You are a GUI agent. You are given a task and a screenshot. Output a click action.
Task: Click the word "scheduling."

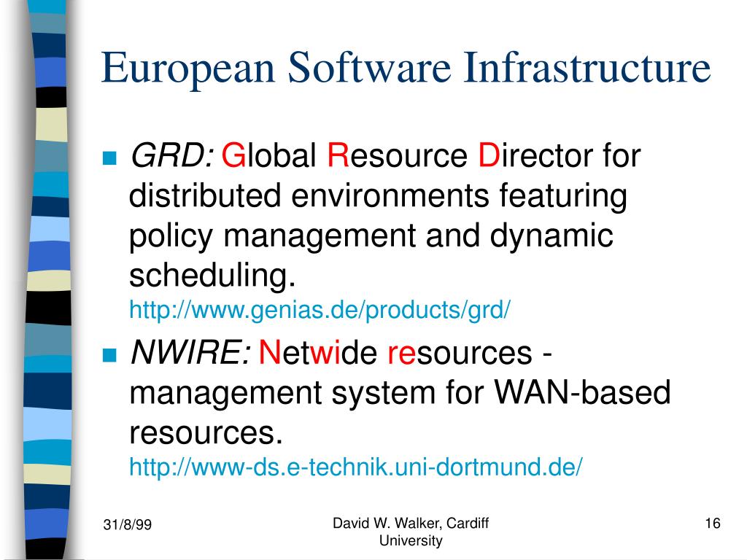click(x=212, y=276)
